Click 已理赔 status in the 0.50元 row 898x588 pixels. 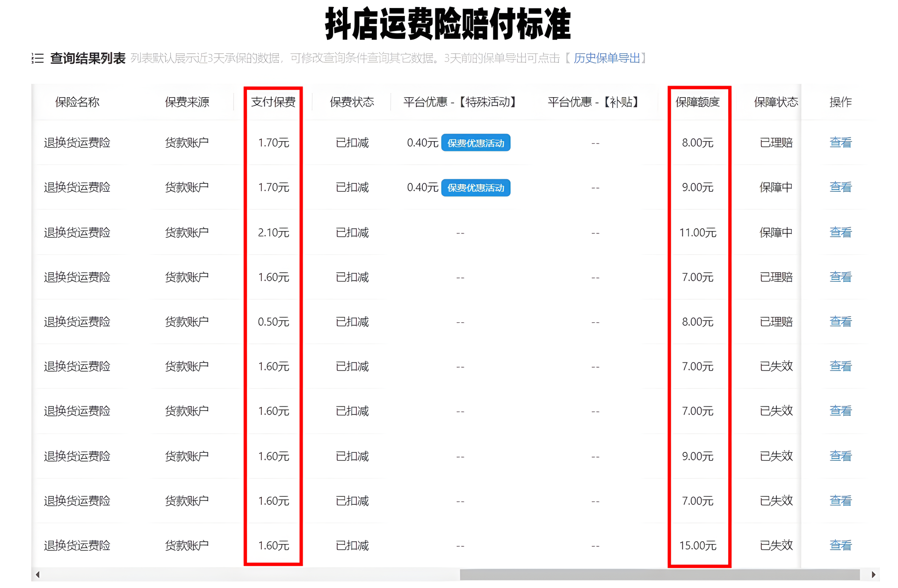(776, 322)
